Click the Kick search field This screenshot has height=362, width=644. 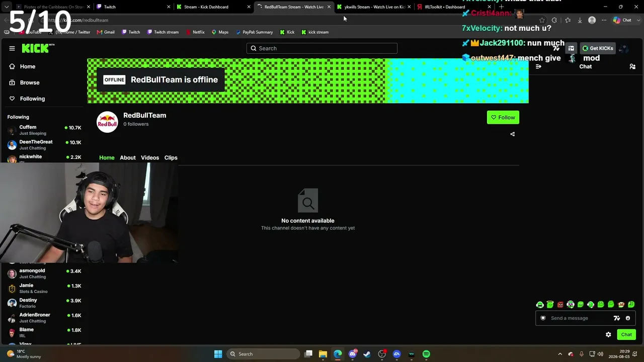[322, 48]
